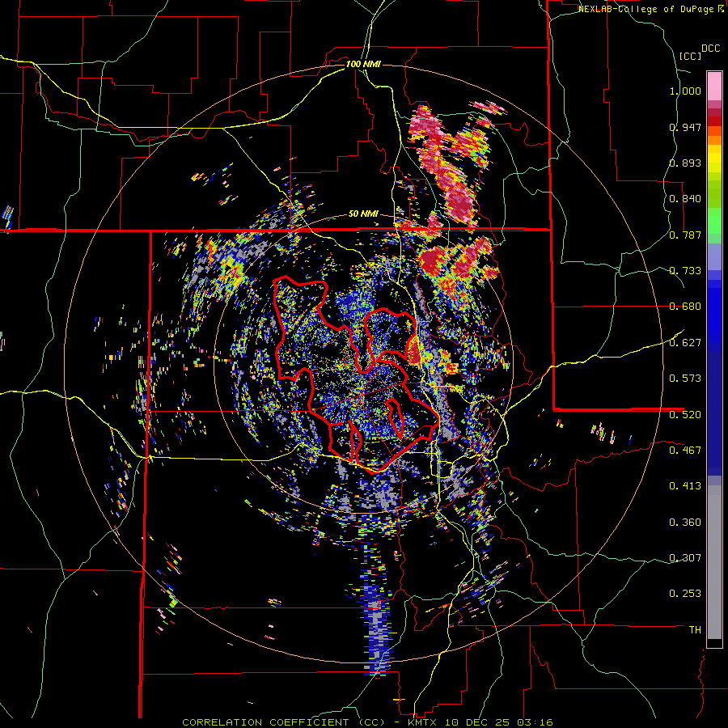Click the "1.000" scale value
This screenshot has height=728, width=728.
coord(685,91)
